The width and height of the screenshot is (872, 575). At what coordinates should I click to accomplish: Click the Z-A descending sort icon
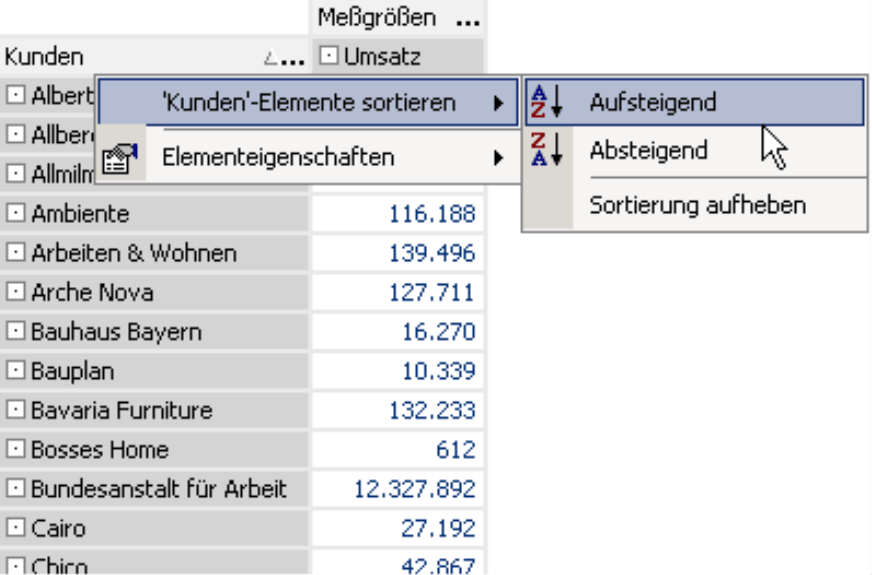[546, 151]
